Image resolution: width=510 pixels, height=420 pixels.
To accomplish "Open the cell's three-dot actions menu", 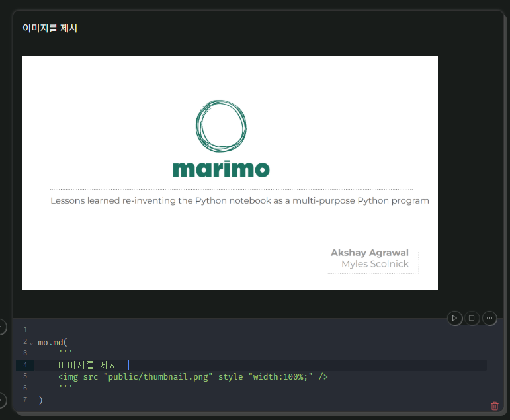I will (x=489, y=318).
